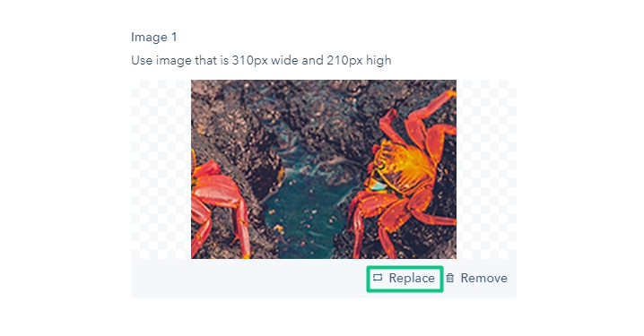This screenshot has width=644, height=336.
Task: Click the trash can icon beside Remove
Action: [x=450, y=278]
